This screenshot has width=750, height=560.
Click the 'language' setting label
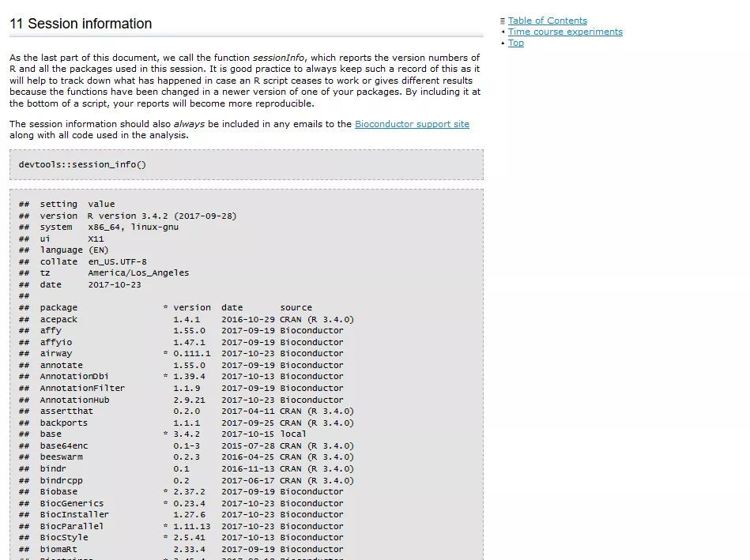pyautogui.click(x=61, y=250)
